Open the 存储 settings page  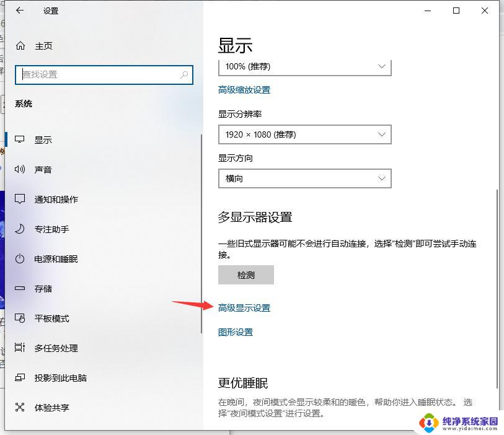pos(43,289)
